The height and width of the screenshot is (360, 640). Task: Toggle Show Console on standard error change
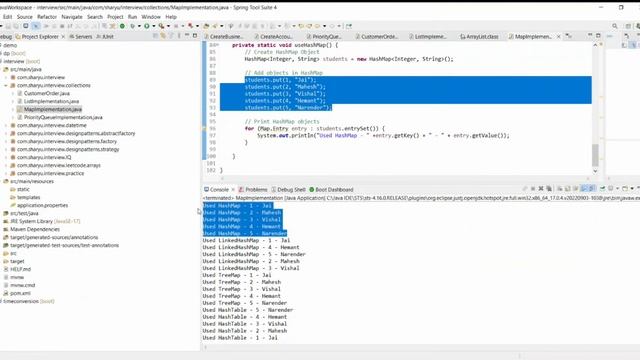[591, 189]
